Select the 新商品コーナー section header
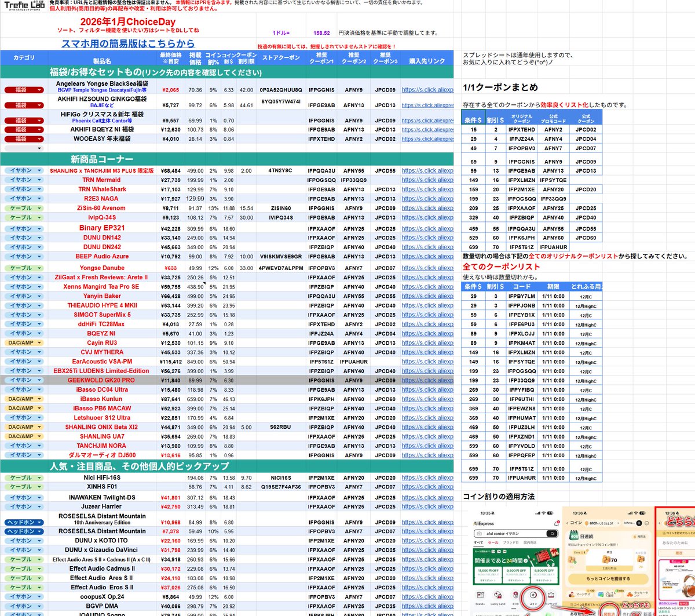This screenshot has height=616, width=695. click(102, 159)
